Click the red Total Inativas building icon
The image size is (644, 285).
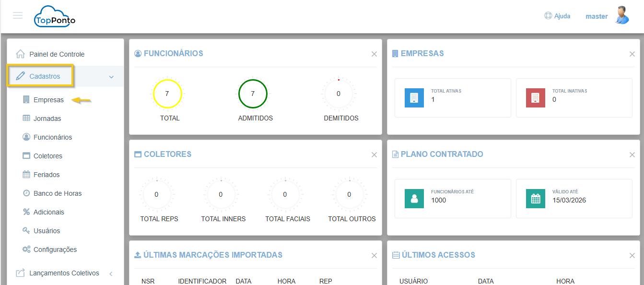535,98
